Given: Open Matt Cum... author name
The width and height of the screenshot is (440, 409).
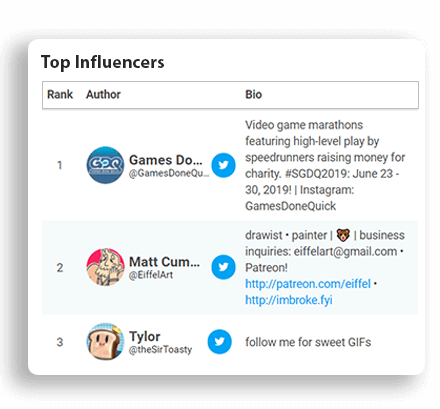Looking at the screenshot, I should click(164, 262).
